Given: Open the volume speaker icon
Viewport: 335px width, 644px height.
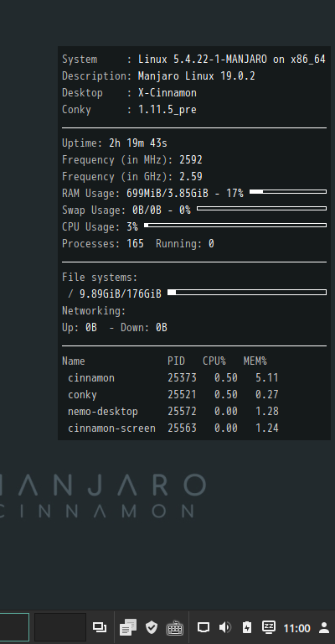Looking at the screenshot, I should click(x=224, y=627).
